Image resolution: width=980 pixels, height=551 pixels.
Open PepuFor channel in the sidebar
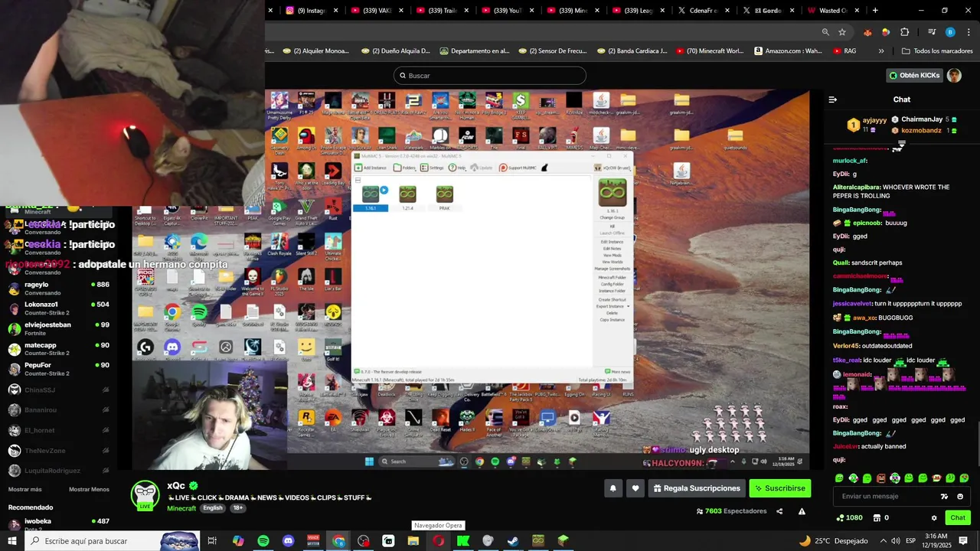pos(58,370)
